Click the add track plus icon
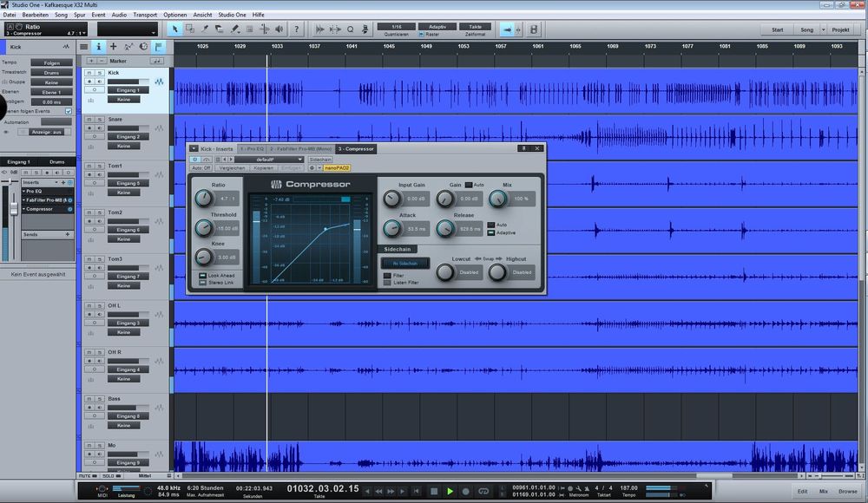 113,47
